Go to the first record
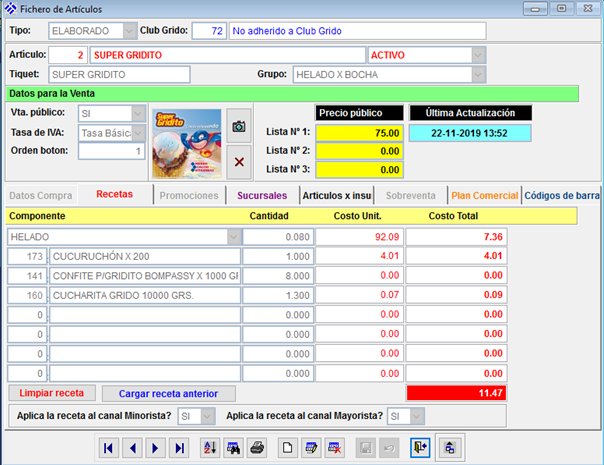Image resolution: width=604 pixels, height=465 pixels. (x=109, y=448)
